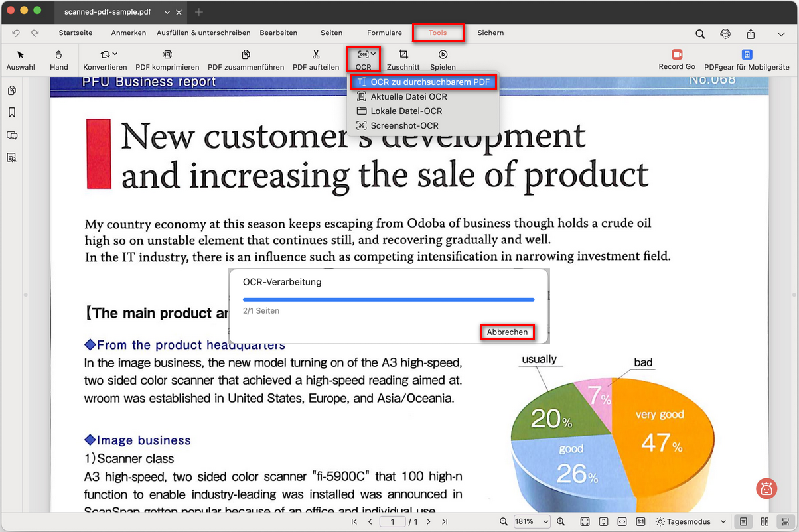
Task: Switch to two-page view layout
Action: [x=764, y=522]
